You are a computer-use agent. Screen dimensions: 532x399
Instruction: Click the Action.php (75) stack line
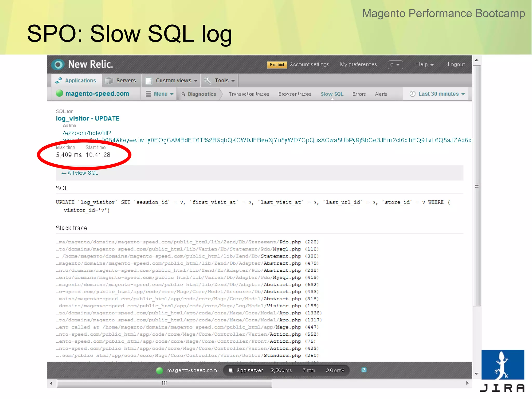click(x=186, y=341)
